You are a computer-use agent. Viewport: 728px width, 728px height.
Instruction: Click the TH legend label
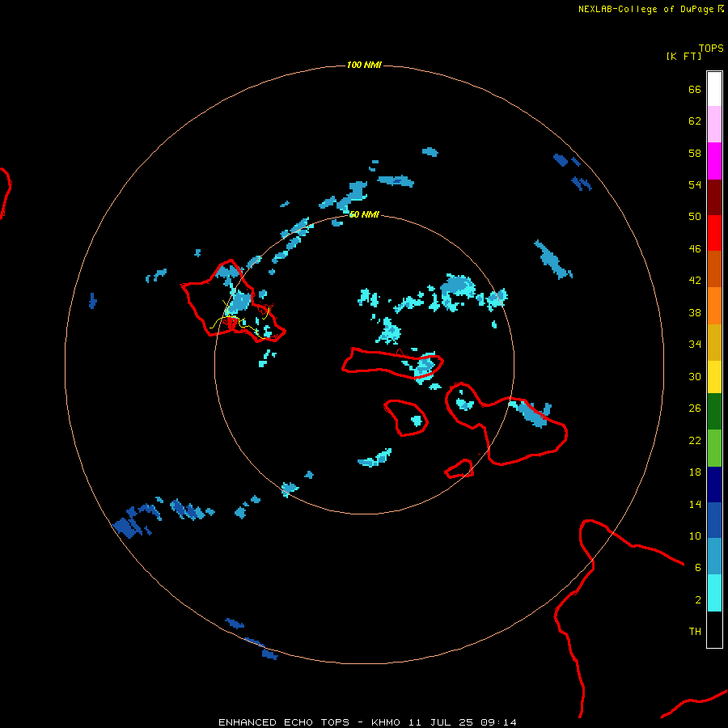[x=695, y=631]
